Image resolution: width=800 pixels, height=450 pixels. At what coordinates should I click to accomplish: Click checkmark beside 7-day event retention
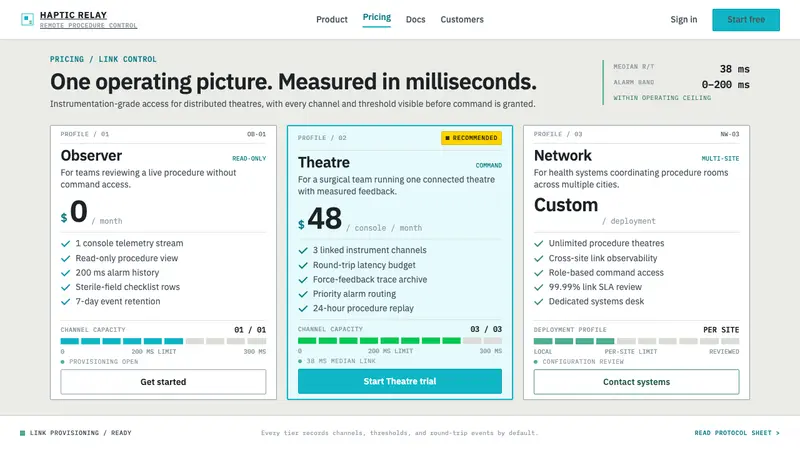[65, 302]
